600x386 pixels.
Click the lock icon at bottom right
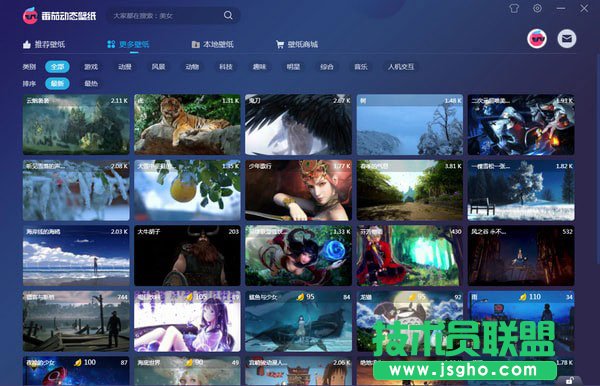point(570,380)
